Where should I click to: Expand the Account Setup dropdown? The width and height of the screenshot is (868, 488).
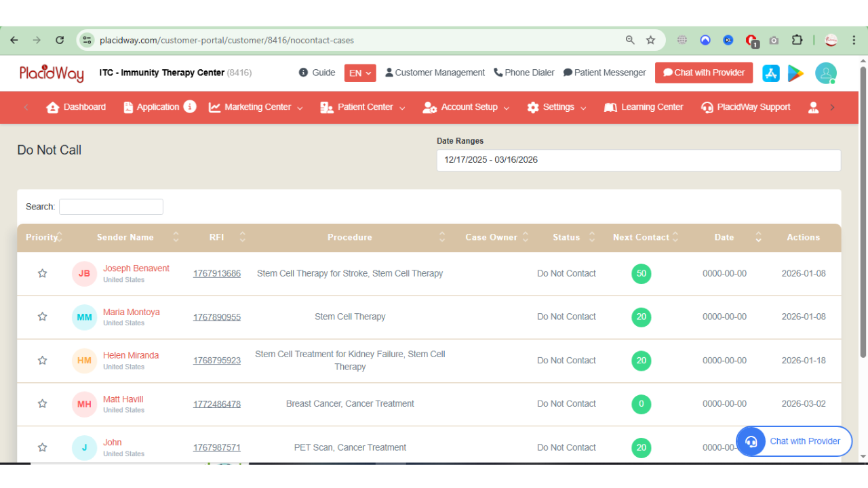coord(466,107)
